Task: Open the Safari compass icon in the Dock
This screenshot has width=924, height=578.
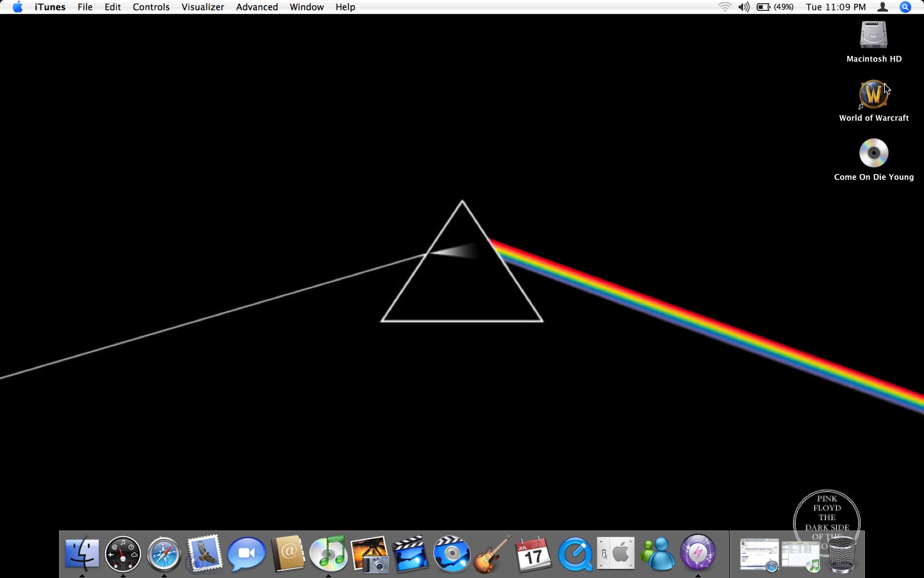Action: (x=164, y=554)
